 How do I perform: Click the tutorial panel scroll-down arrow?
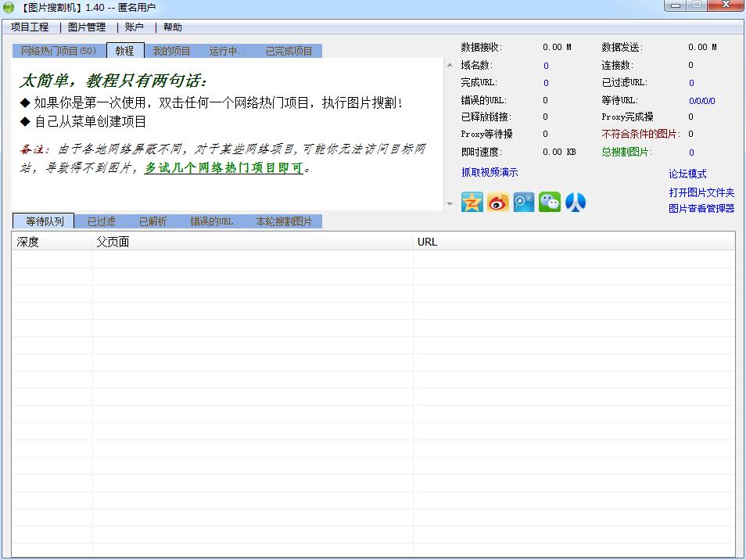(450, 204)
